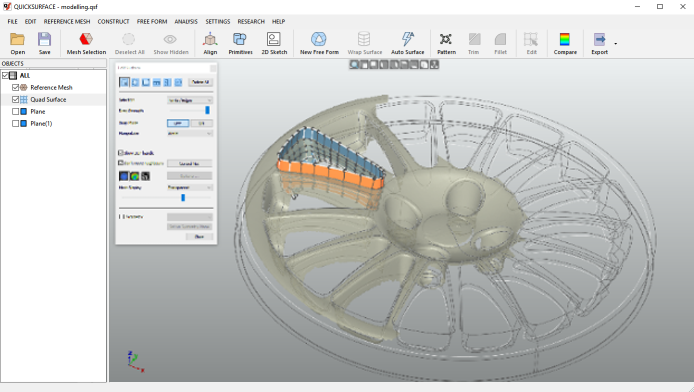Viewport: 694px width, 392px height.
Task: Open the Compare deviation tool
Action: click(564, 39)
